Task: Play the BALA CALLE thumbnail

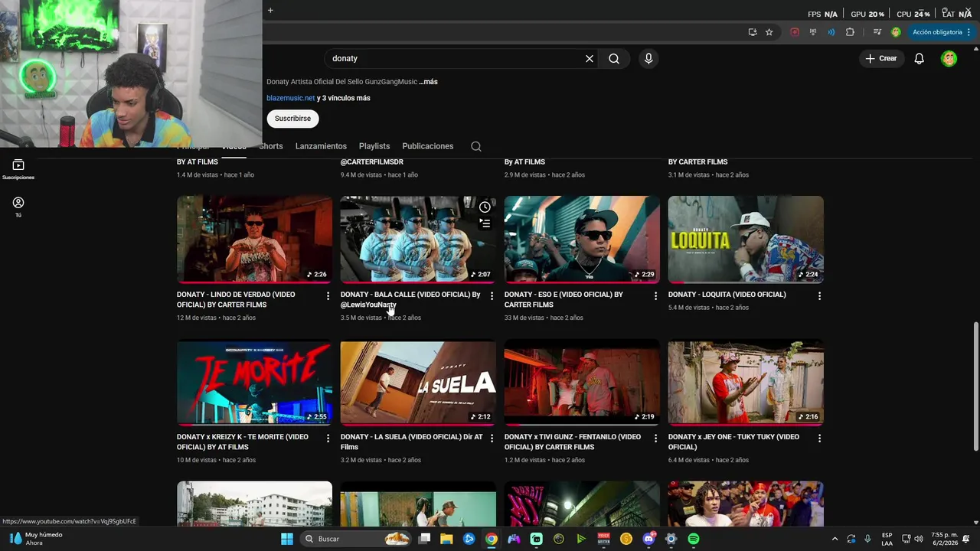Action: point(418,240)
